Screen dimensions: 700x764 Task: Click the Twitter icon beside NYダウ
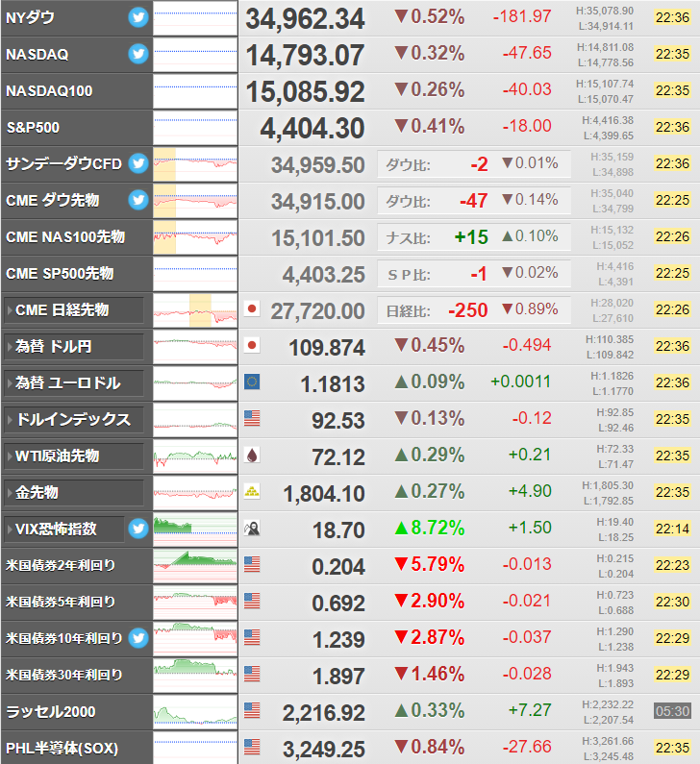[138, 17]
